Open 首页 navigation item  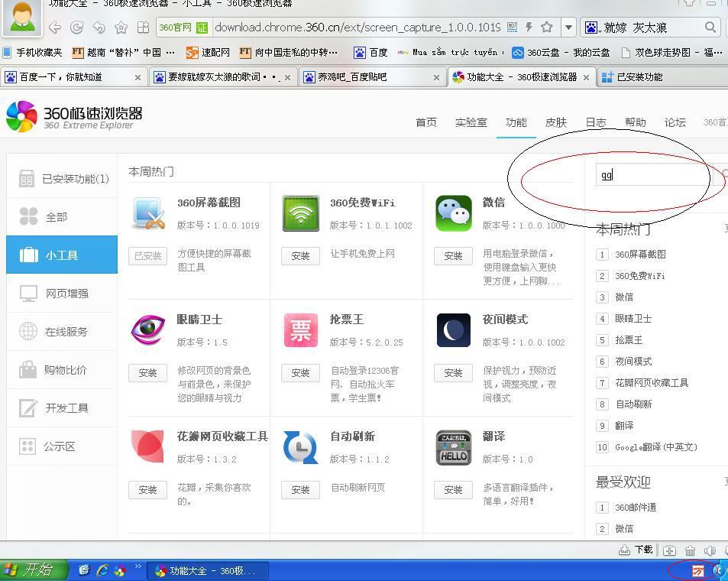coord(425,122)
